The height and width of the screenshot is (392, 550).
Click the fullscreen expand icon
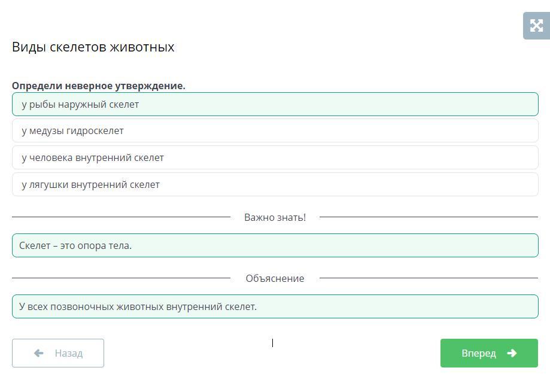(x=536, y=26)
